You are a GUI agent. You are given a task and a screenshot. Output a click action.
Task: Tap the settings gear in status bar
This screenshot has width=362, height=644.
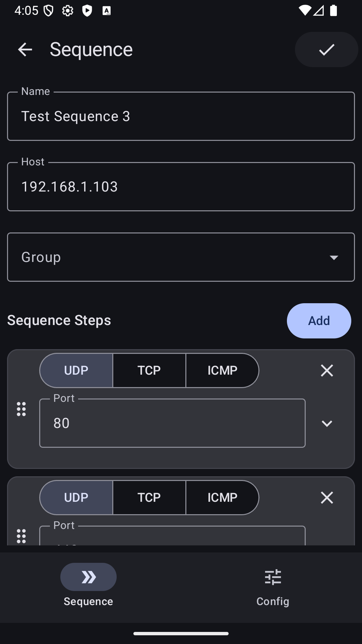coord(68,11)
